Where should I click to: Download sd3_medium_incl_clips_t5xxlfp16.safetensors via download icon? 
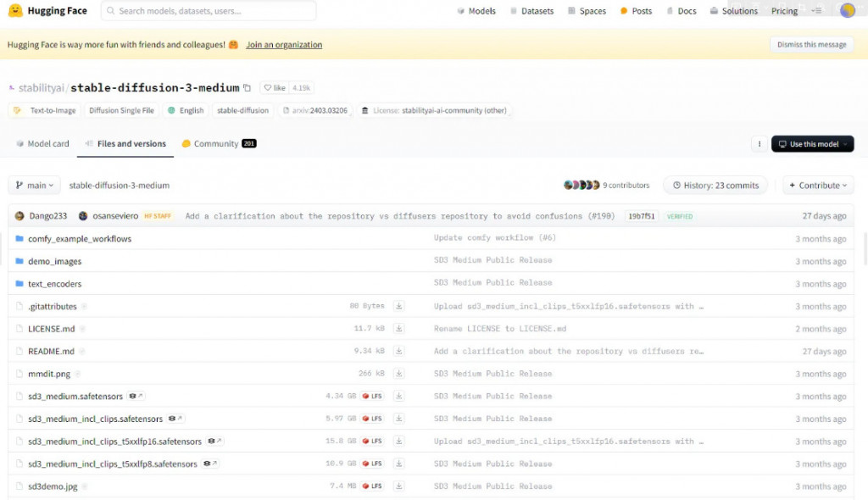click(x=398, y=441)
